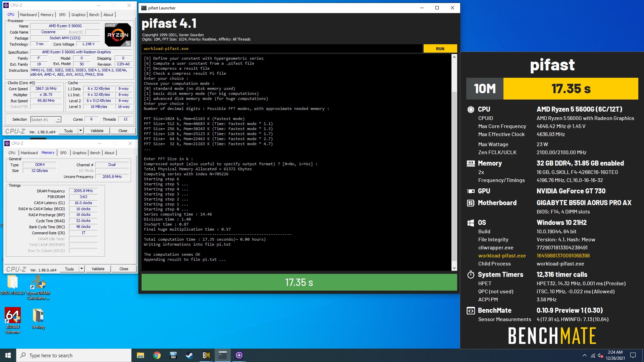Screen dimensions: 644x362
Task: Expand the Socket #1 selection dropdown
Action: pos(58,120)
